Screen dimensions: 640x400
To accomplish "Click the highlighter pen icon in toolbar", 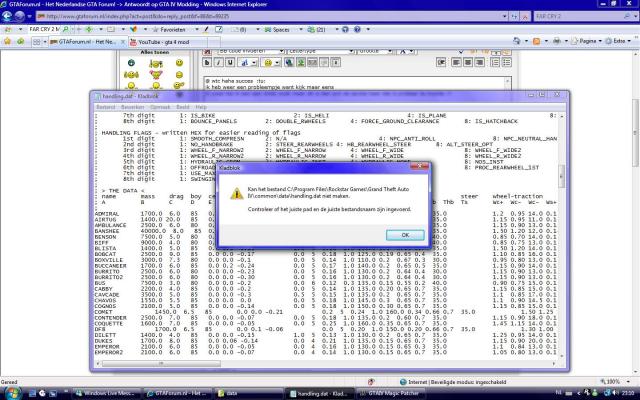I will [207, 29].
